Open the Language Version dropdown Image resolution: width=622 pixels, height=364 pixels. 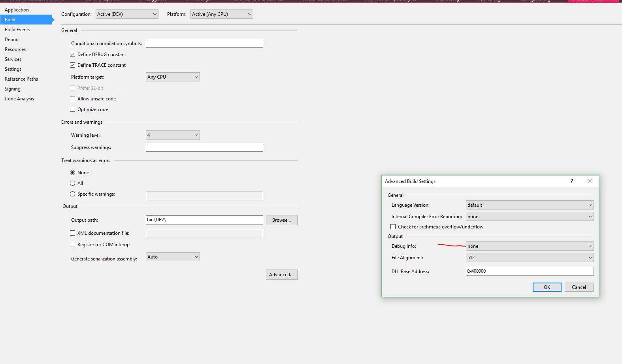click(530, 205)
